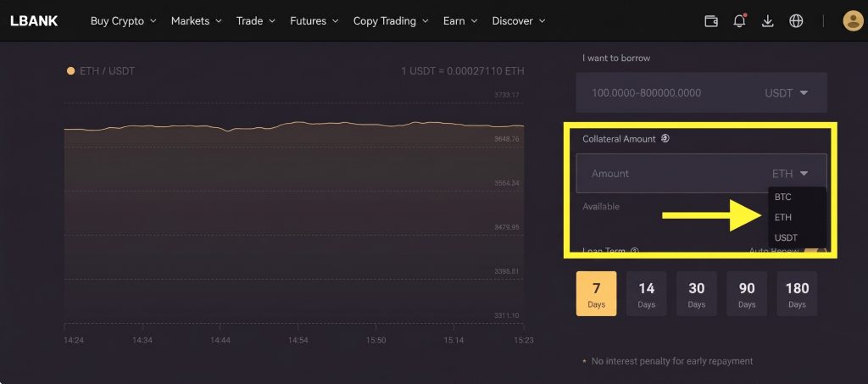This screenshot has width=868, height=384.
Task: Click the 1 USDT = 0.00027110 ETH rate
Action: point(463,71)
